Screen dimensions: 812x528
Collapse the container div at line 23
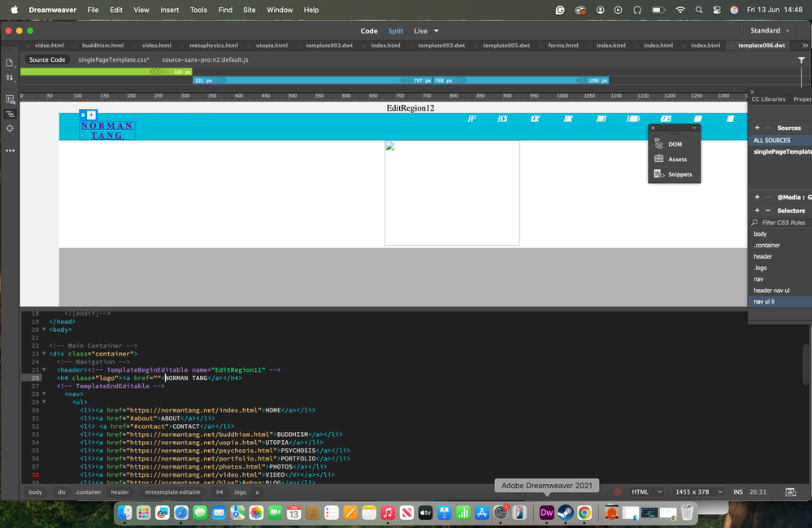(x=44, y=354)
